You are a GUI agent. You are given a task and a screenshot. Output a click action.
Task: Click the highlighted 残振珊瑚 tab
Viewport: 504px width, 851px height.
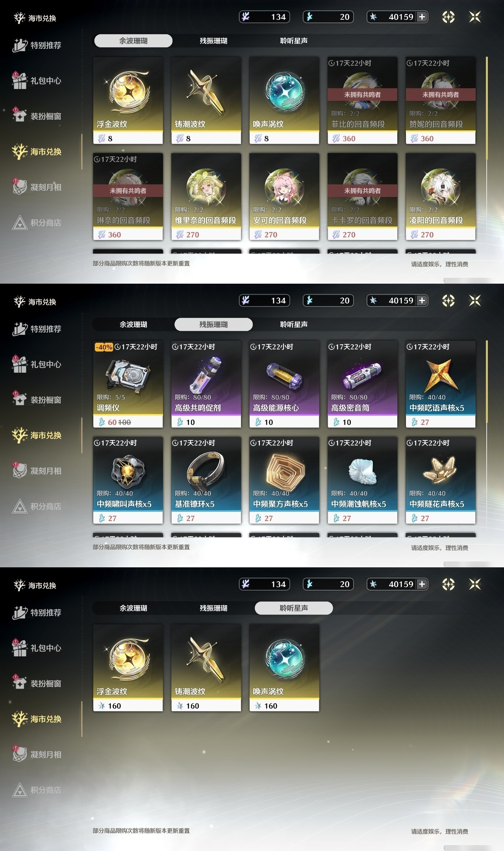[213, 324]
